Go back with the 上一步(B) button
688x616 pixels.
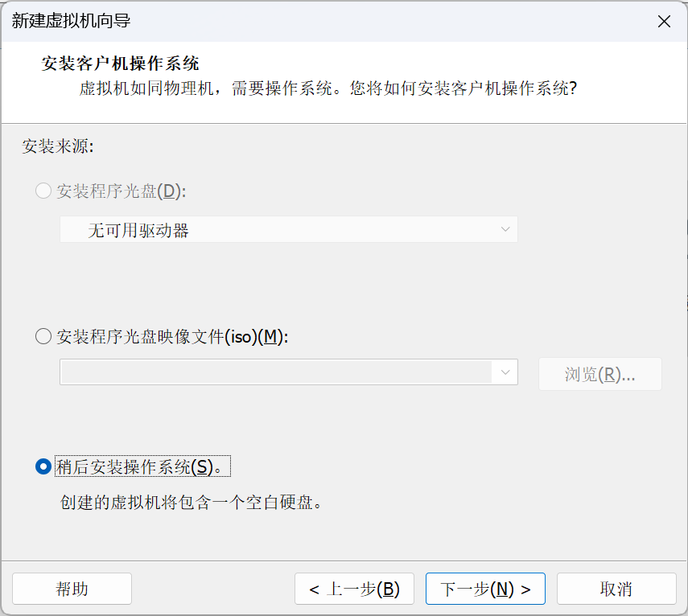pyautogui.click(x=354, y=589)
